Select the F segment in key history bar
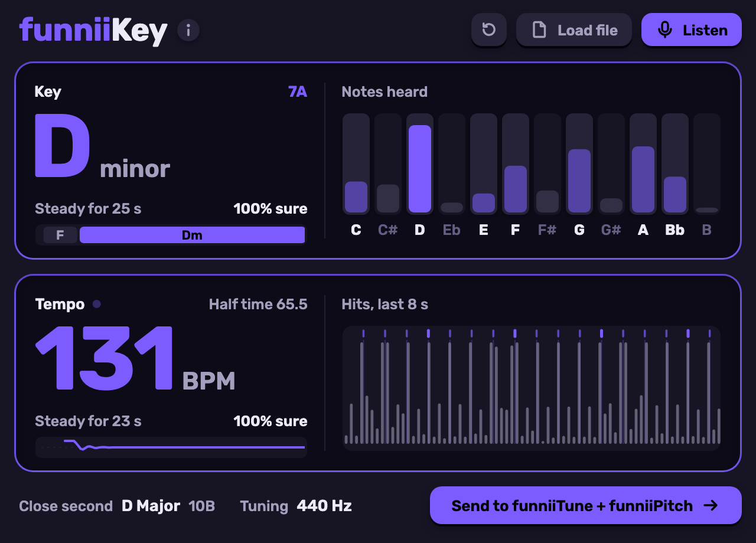Viewport: 756px width, 543px height. (60, 235)
